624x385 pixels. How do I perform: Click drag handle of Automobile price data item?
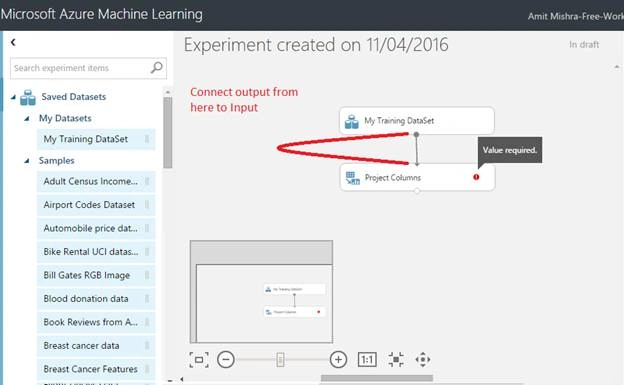click(x=147, y=228)
